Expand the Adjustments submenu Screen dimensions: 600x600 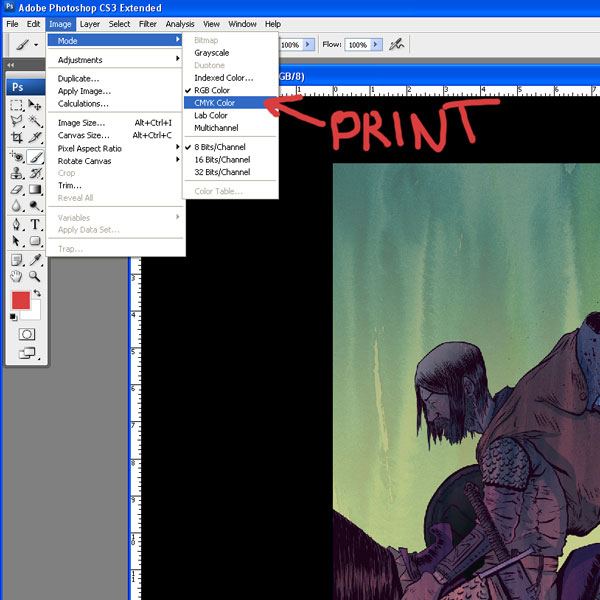coord(114,60)
